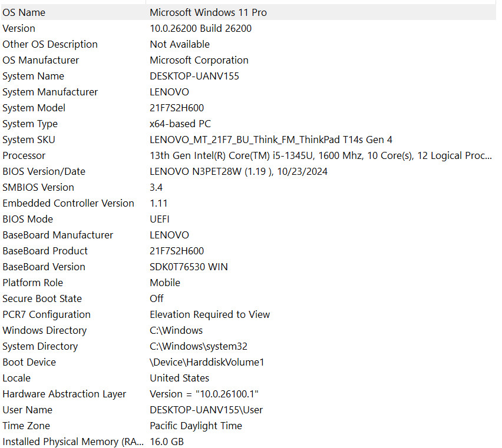
Task: Select the 'OS Name' item label
Action: [x=24, y=12]
